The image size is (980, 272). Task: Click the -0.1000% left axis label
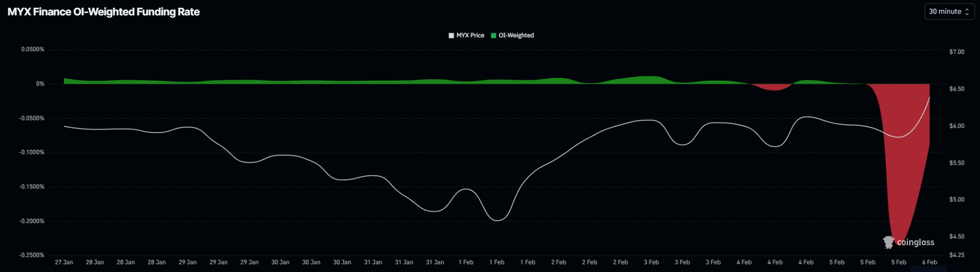click(x=32, y=152)
